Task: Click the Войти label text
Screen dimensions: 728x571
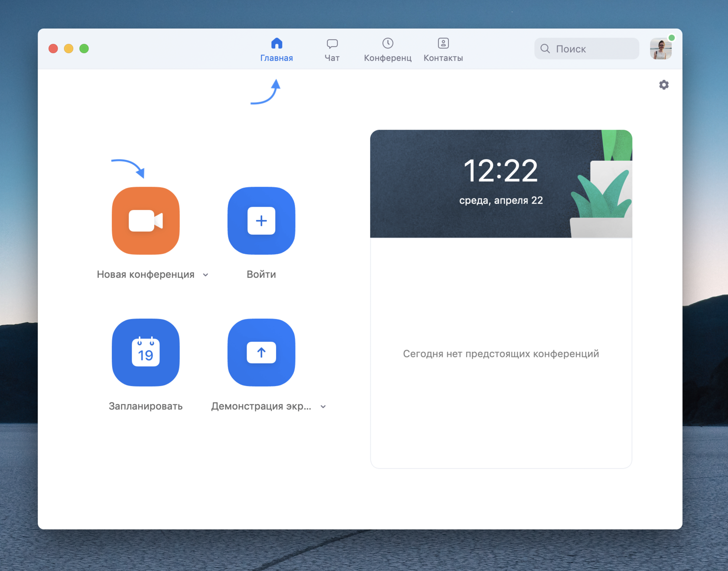Action: pos(261,274)
